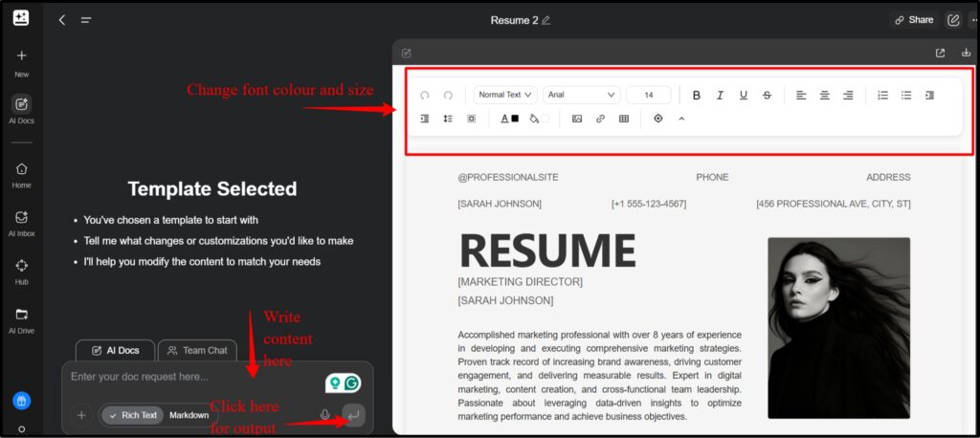The image size is (980, 438).
Task: Select the Rich Text mode toggle
Action: coord(132,415)
